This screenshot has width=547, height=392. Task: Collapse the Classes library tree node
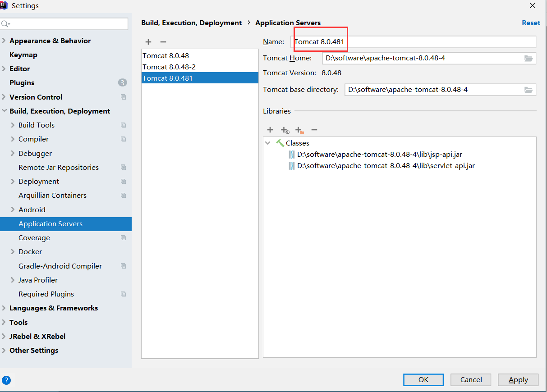[268, 143]
